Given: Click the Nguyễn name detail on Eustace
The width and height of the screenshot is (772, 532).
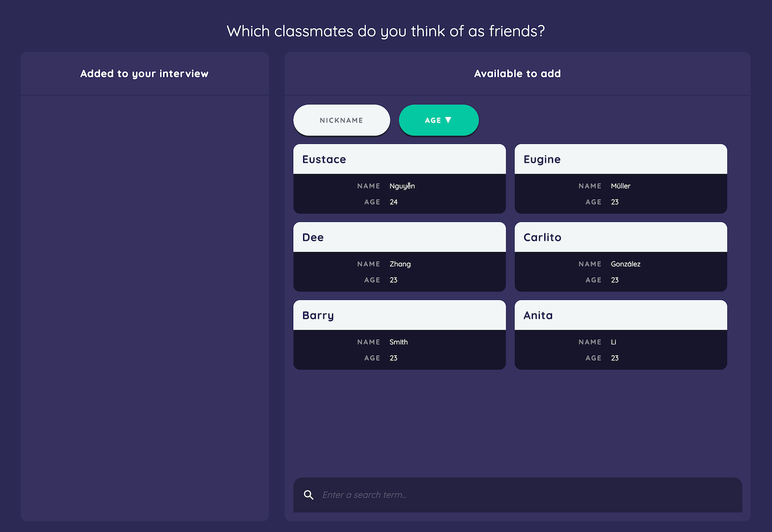Looking at the screenshot, I should point(402,186).
